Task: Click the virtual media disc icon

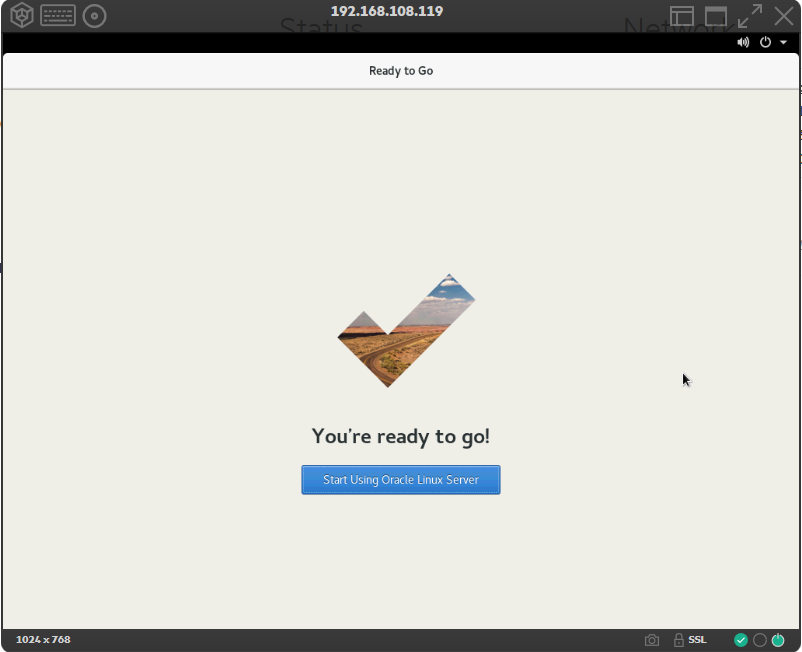Action: 94,16
